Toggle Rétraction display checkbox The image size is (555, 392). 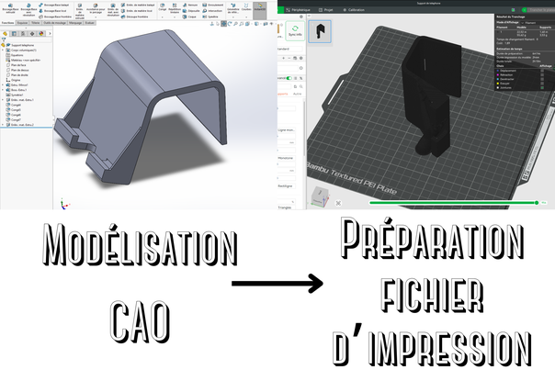542,75
